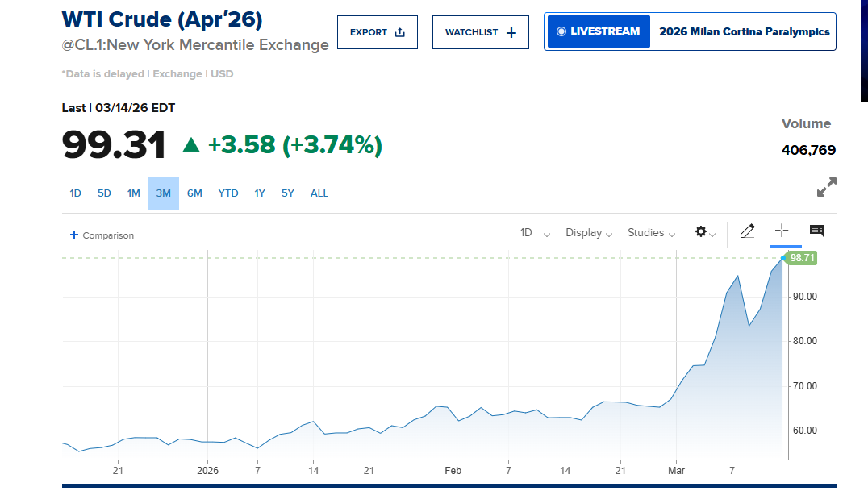Image resolution: width=868 pixels, height=491 pixels.
Task: Activate the crosshair cursor tool
Action: click(780, 231)
